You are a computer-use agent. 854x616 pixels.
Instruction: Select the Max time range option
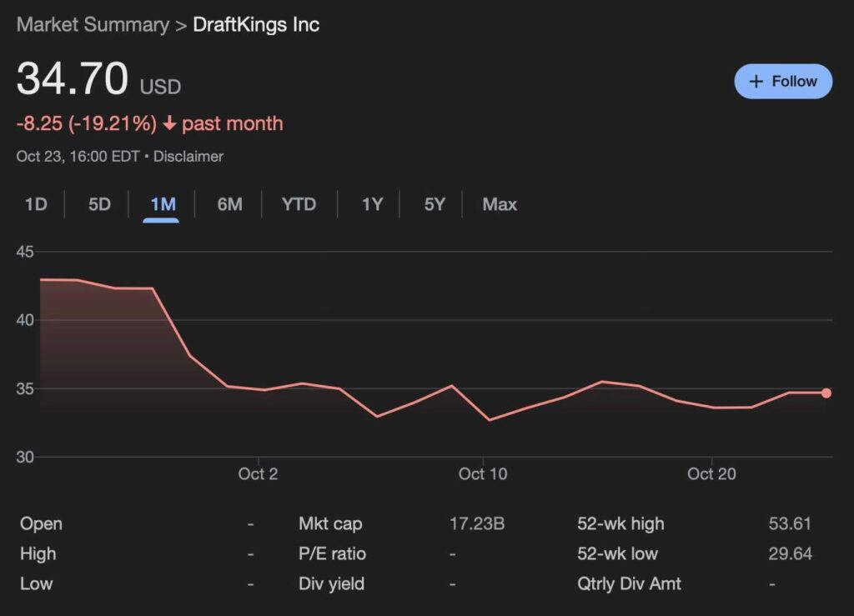tap(498, 203)
